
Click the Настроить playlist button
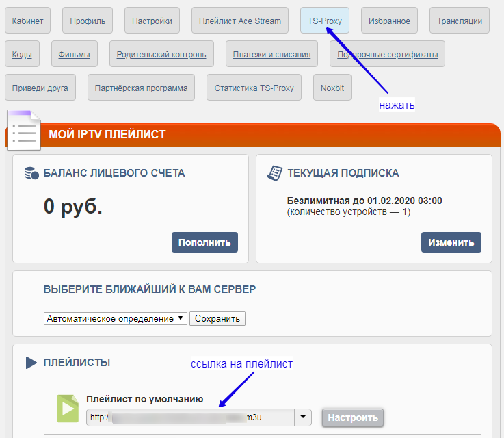pyautogui.click(x=353, y=417)
